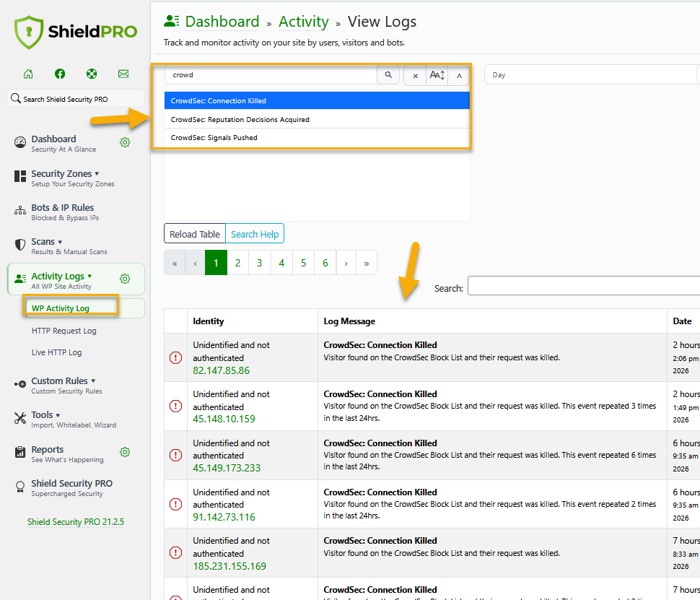
Task: Open the Day filter dropdown
Action: click(592, 74)
